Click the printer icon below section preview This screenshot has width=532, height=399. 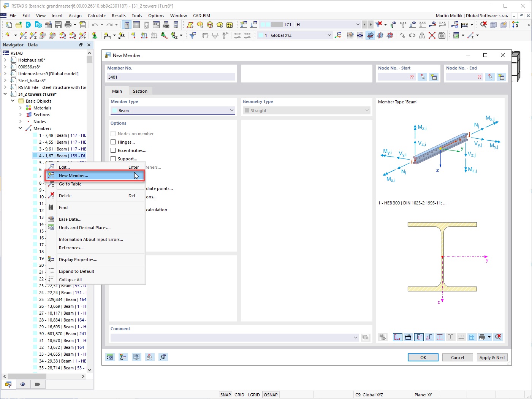482,337
